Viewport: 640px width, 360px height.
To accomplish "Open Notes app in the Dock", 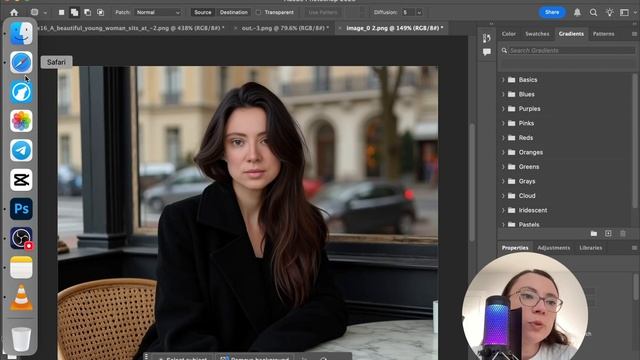I will 21,267.
